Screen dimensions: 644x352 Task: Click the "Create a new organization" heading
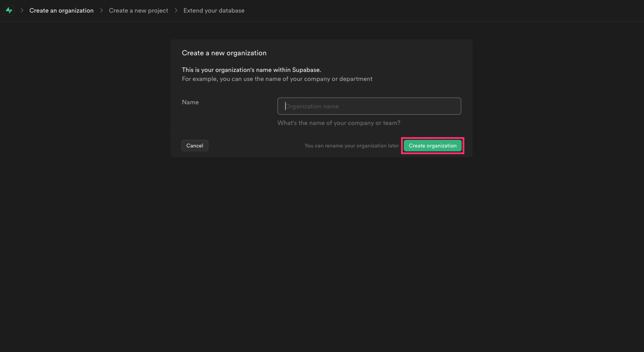tap(224, 53)
